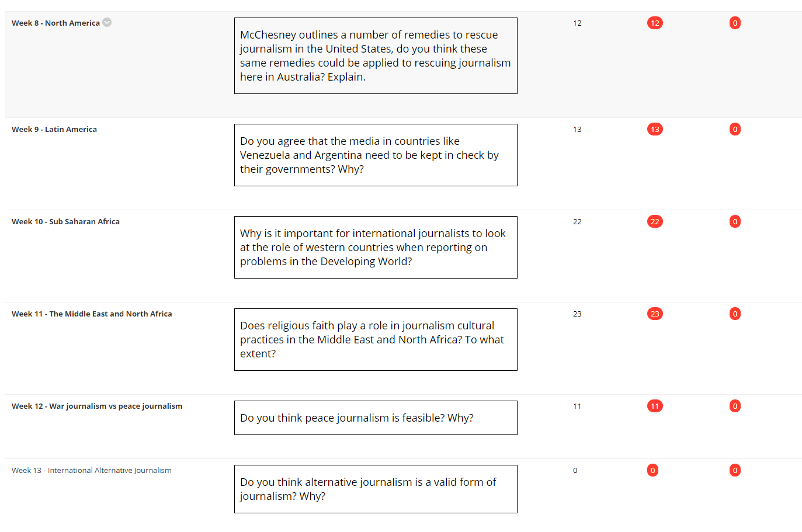Open Week 11 - Middle East and North Africa forum
Screen dimensions: 802x532
tap(92, 314)
